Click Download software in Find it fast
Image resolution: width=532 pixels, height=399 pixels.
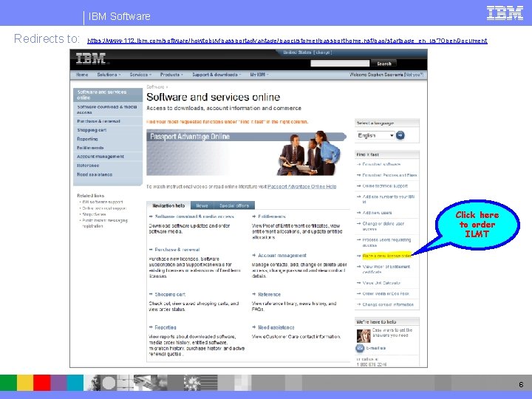[381, 164]
